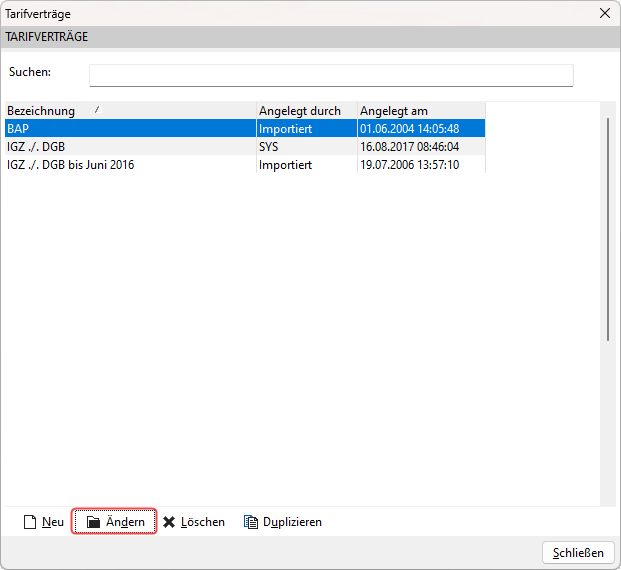The image size is (621, 570).
Task: Click the Duplizieren copy icon
Action: pyautogui.click(x=251, y=522)
